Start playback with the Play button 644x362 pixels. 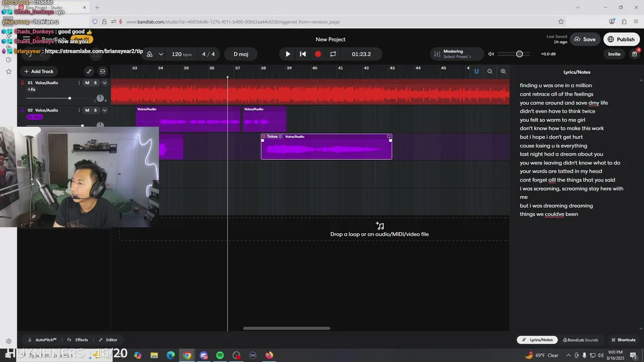pos(288,54)
